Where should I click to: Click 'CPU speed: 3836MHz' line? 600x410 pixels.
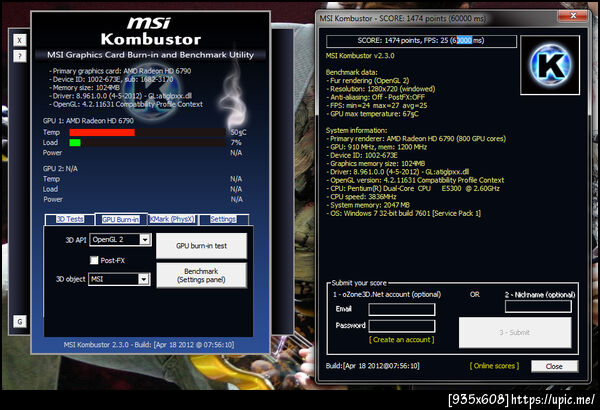pyautogui.click(x=363, y=197)
